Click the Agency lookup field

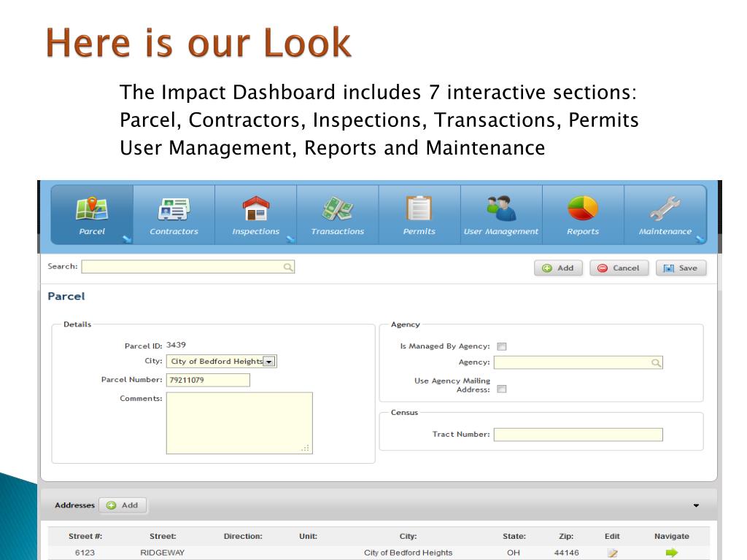pos(578,363)
